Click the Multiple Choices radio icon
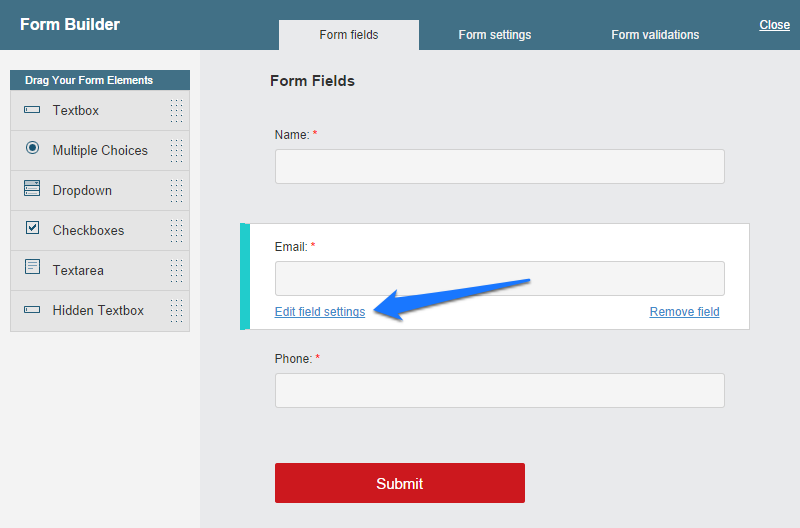800x528 pixels. (x=32, y=149)
